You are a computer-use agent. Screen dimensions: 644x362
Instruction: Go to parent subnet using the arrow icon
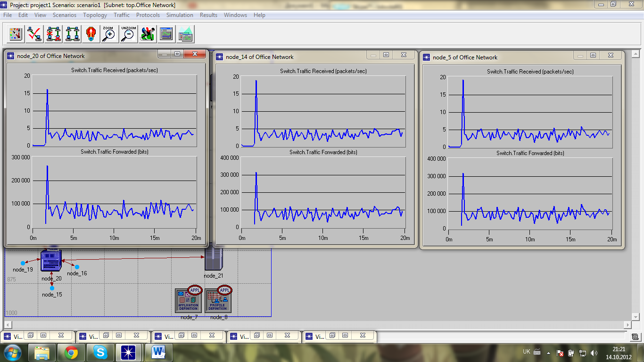click(91, 34)
